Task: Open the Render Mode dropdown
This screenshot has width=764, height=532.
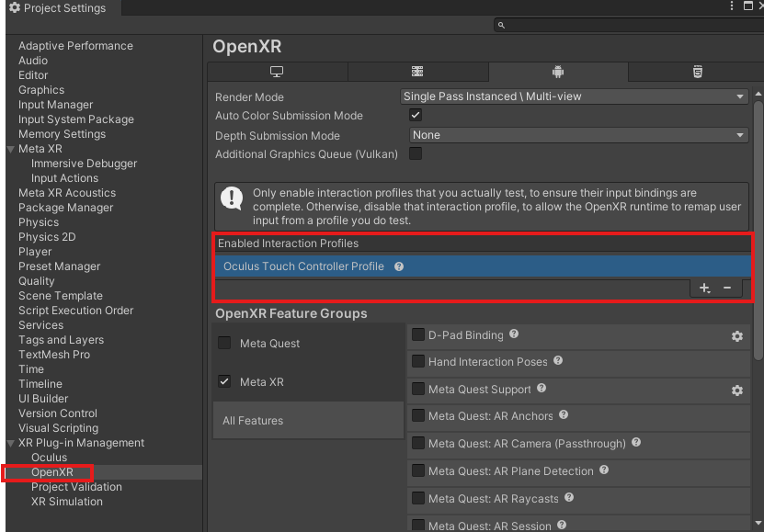Action: (575, 96)
